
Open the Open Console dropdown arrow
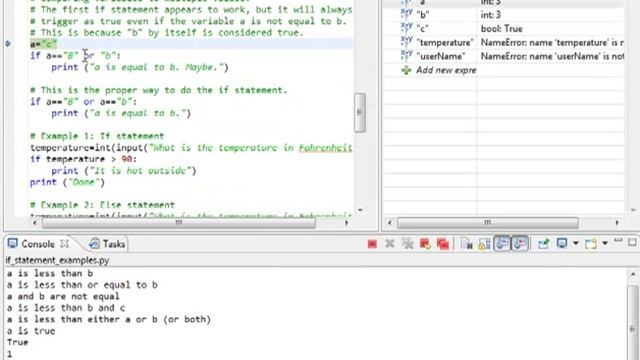[x=605, y=243]
